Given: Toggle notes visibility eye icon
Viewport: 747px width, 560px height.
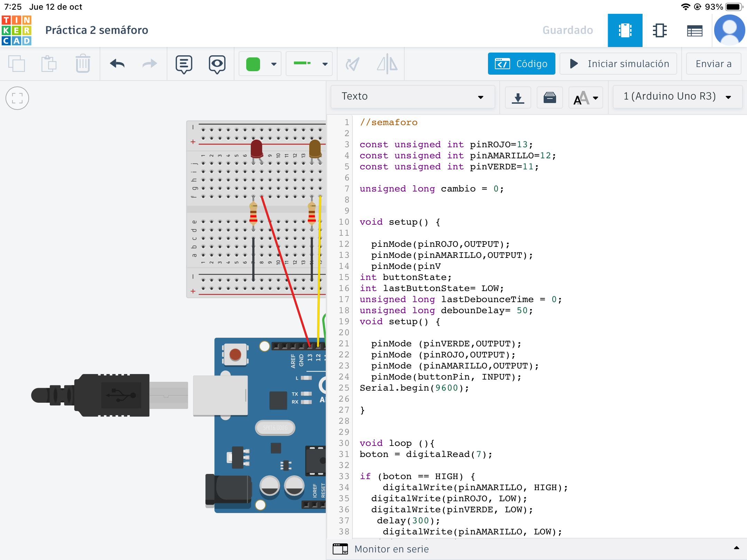Looking at the screenshot, I should tap(217, 64).
